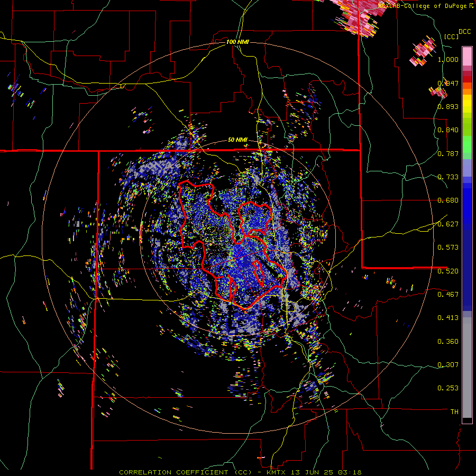Viewport: 476px width, 476px height.
Task: Pick the pink color at legend top
Action: click(467, 56)
